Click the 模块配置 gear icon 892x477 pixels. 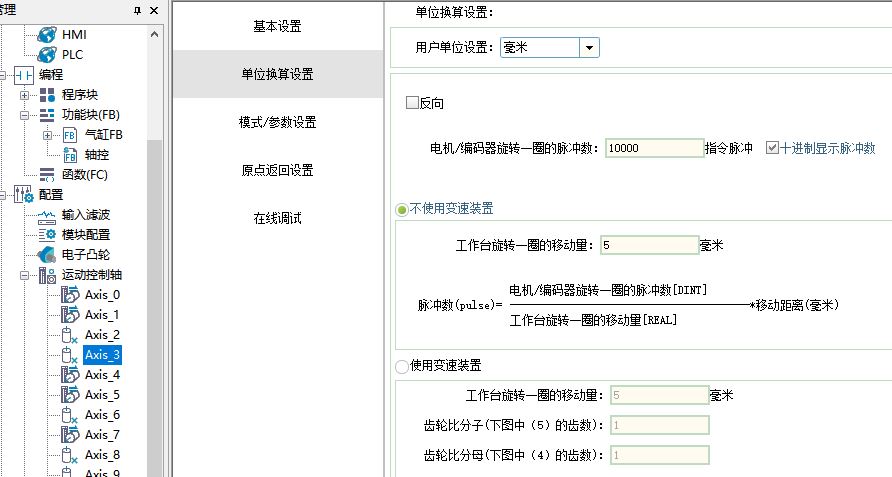point(47,234)
